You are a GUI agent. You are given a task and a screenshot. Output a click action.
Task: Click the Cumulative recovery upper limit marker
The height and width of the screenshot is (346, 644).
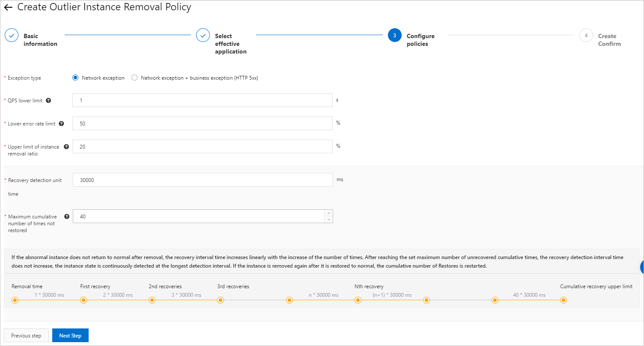point(563,300)
